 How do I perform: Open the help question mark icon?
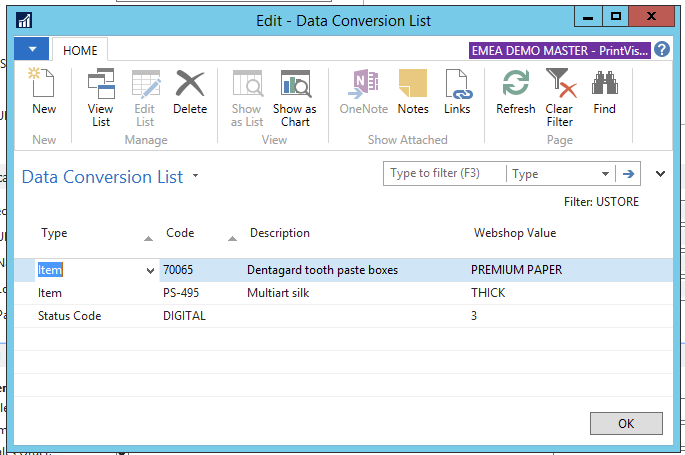click(662, 49)
